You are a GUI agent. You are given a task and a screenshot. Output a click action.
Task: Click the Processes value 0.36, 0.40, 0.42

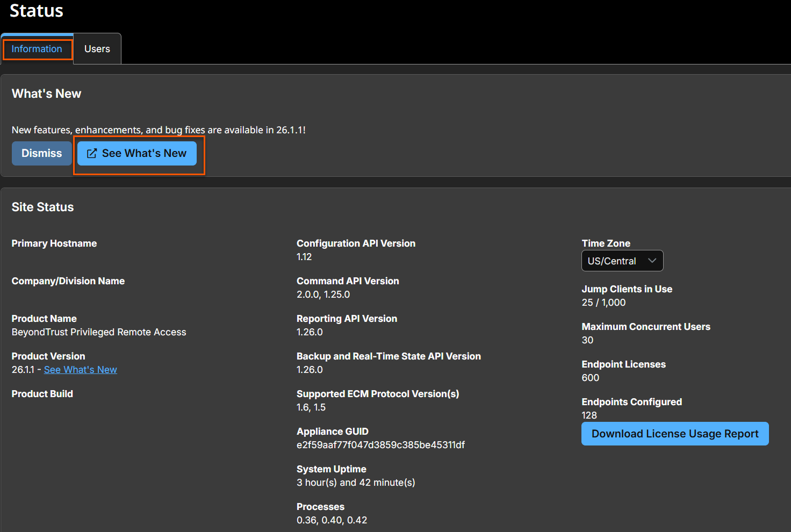coord(332,520)
